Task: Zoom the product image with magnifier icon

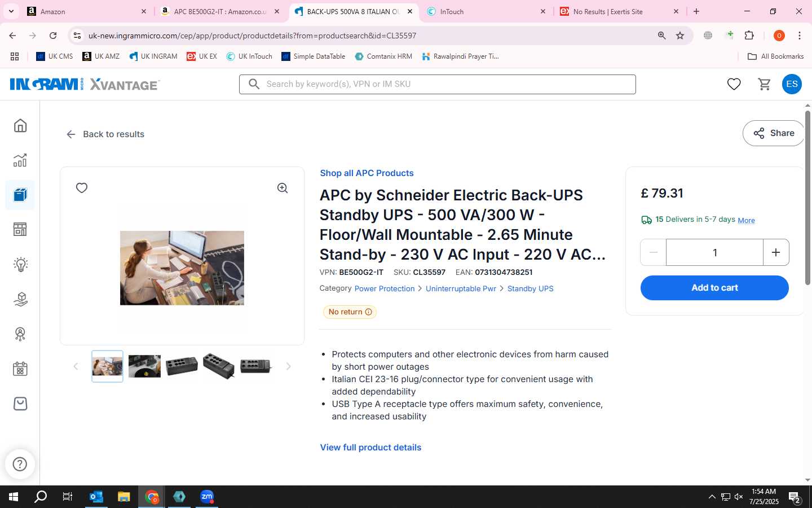Action: point(283,188)
